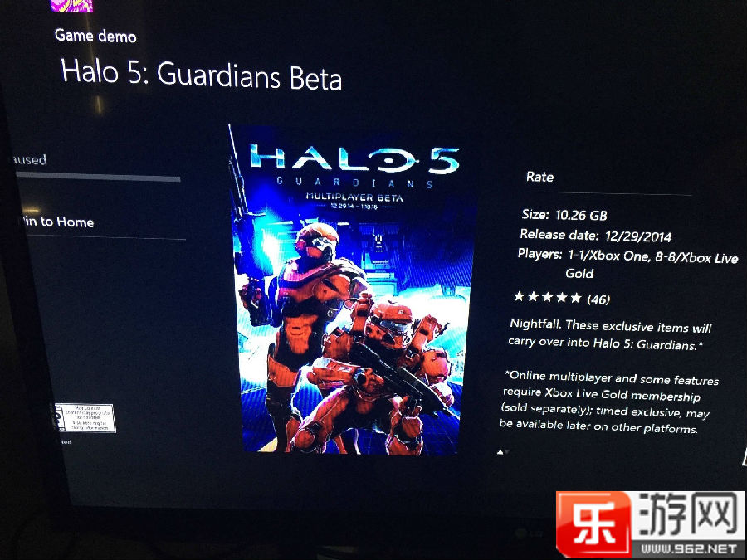This screenshot has height=560, width=747.
Task: Click the red 乐 logo watermark
Action: pyautogui.click(x=593, y=525)
